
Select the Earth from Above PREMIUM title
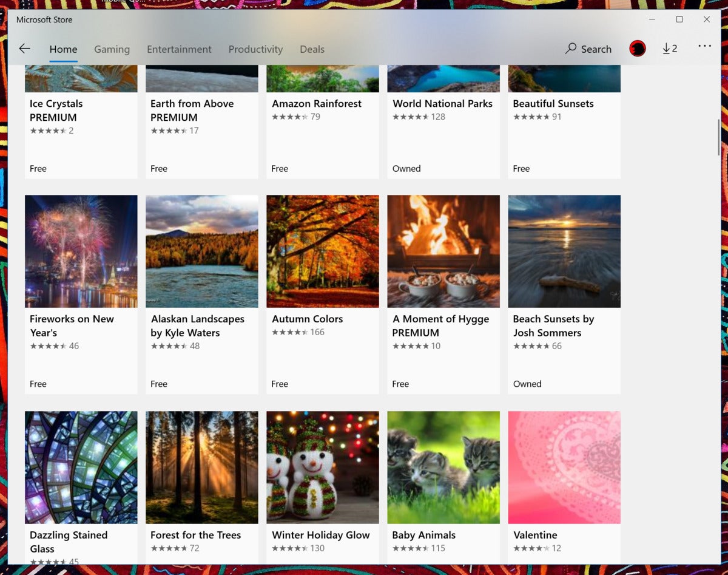coord(192,111)
